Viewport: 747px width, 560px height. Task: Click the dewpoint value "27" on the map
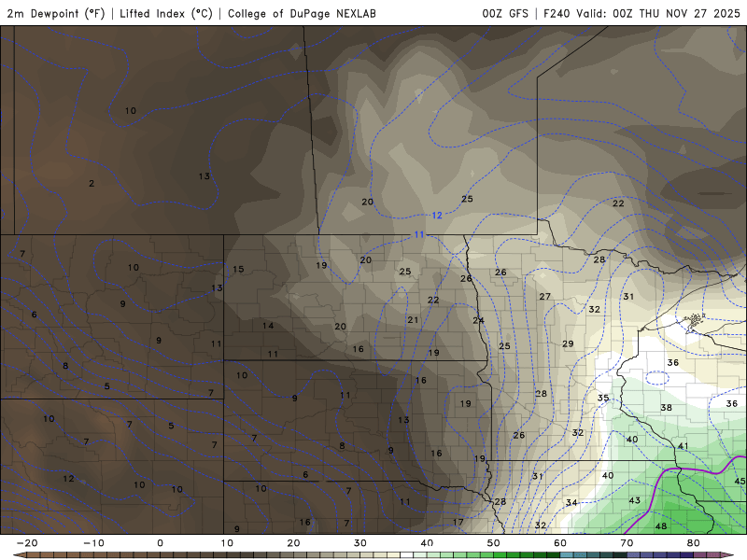pyautogui.click(x=544, y=297)
